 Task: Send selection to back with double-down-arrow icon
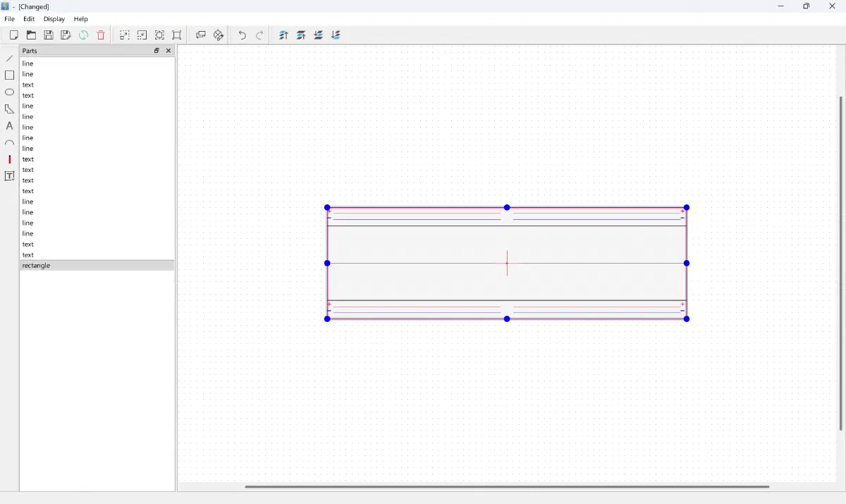(336, 35)
